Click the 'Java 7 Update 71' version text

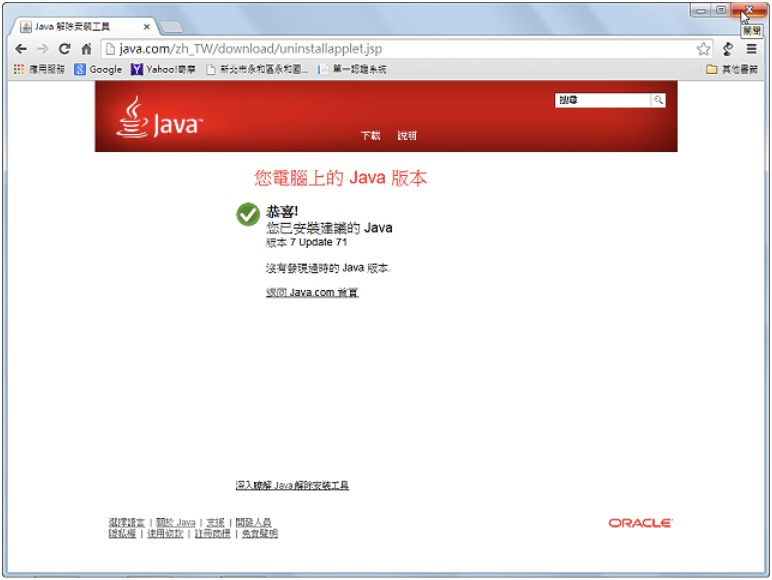point(307,242)
